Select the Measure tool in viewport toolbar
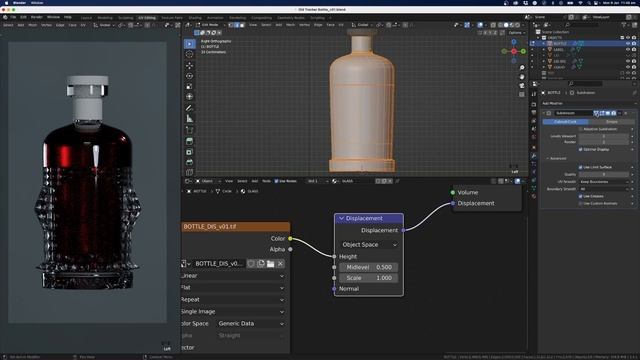This screenshot has width=640, height=360. [189, 119]
